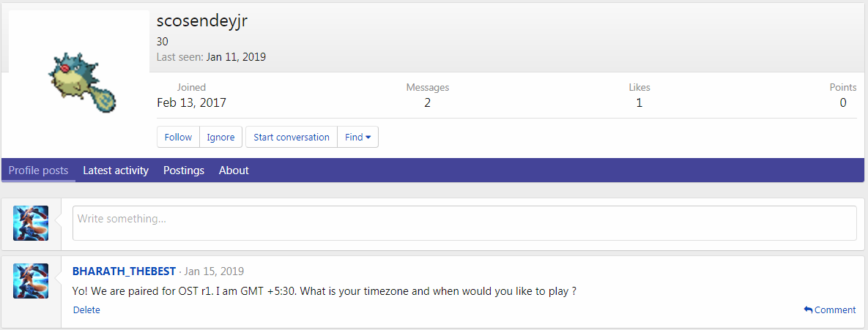Click the Jan 15, 2019 post date
868x330 pixels.
(x=214, y=271)
